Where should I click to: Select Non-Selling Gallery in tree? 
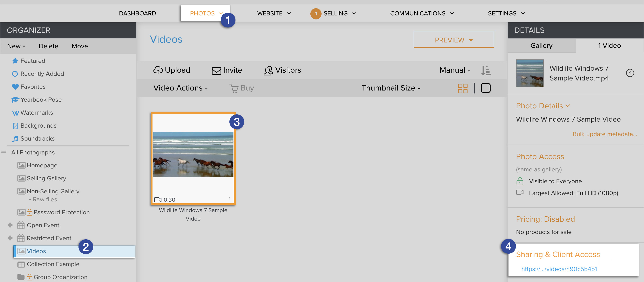pos(53,191)
